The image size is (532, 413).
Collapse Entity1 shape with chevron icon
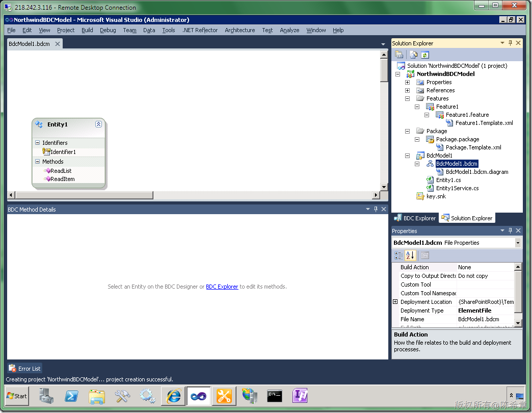pyautogui.click(x=98, y=124)
